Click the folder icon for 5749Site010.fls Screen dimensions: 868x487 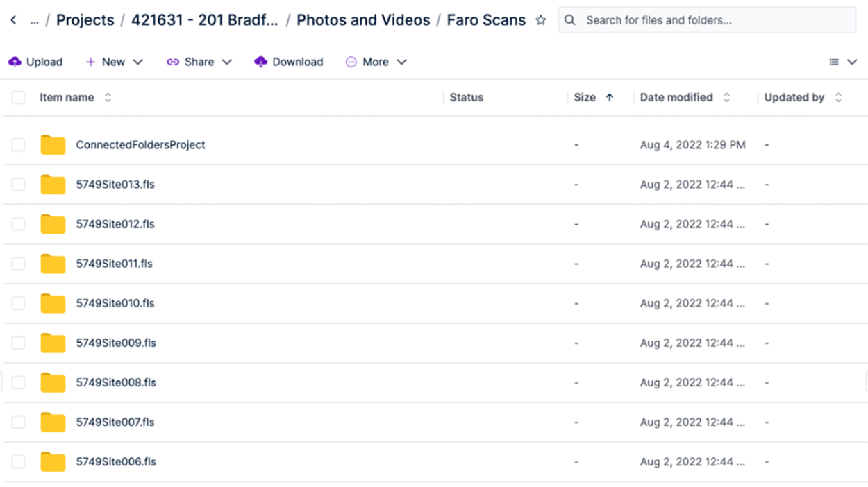coord(53,303)
